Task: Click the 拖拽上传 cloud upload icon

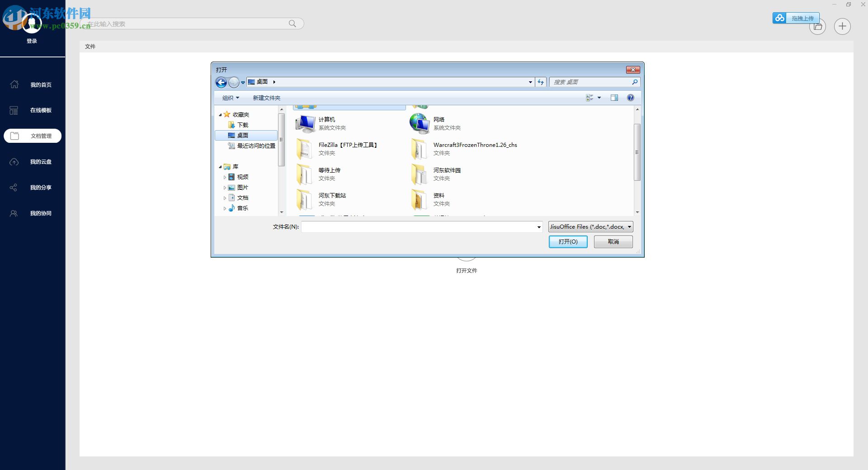Action: [779, 18]
